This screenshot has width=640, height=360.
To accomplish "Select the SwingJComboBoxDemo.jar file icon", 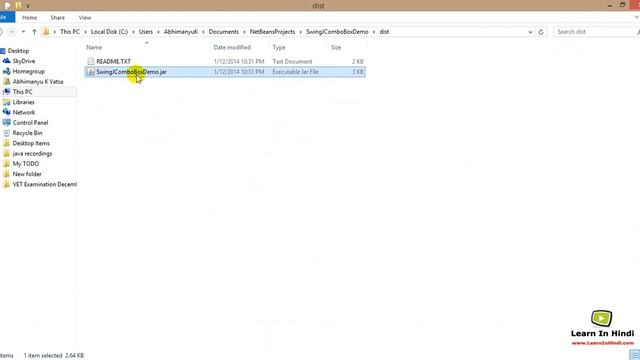I will [91, 72].
